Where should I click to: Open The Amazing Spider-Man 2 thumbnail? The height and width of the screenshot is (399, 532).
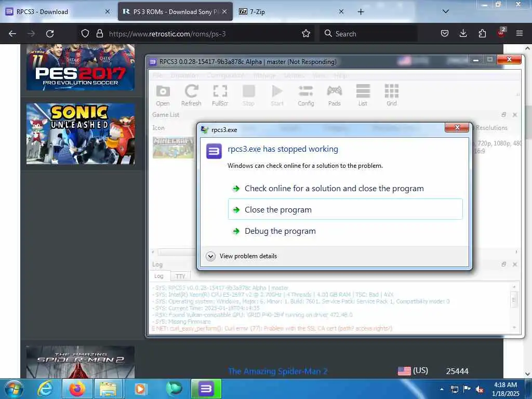[81, 362]
